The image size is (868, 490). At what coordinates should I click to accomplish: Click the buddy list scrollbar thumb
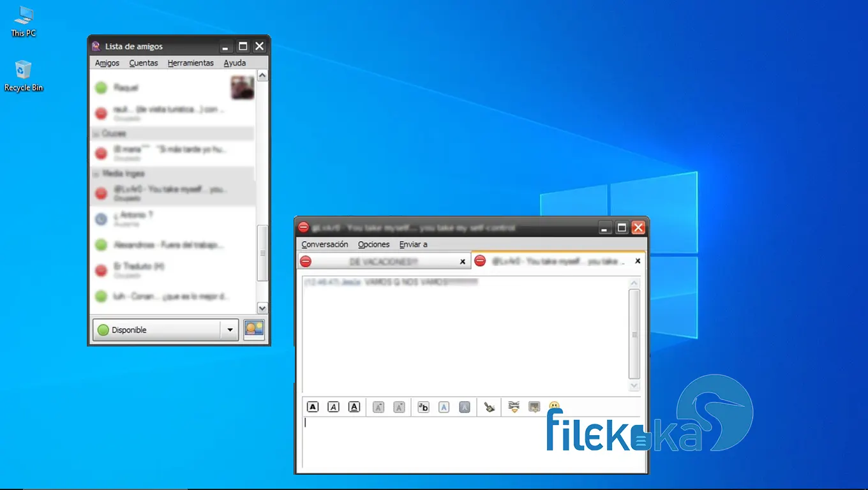[262, 253]
